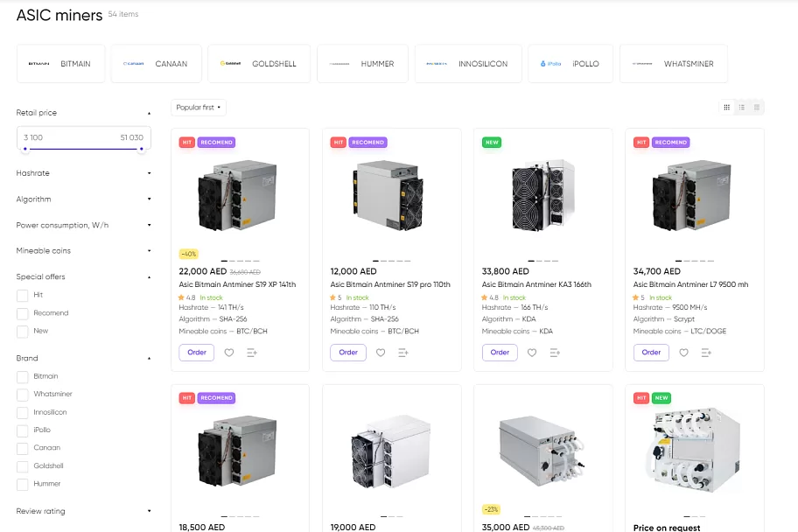Favorite the Antminer KA3 166th heart icon
Image resolution: width=798 pixels, height=532 pixels.
pos(532,353)
